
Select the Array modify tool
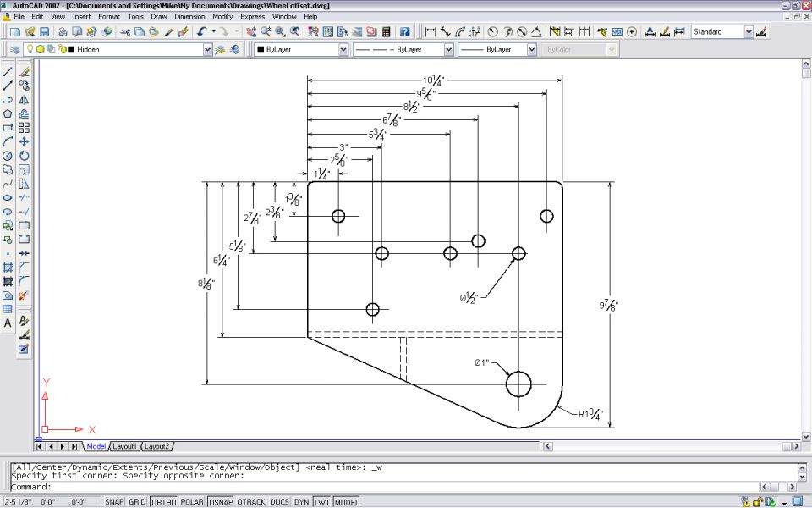coord(24,128)
